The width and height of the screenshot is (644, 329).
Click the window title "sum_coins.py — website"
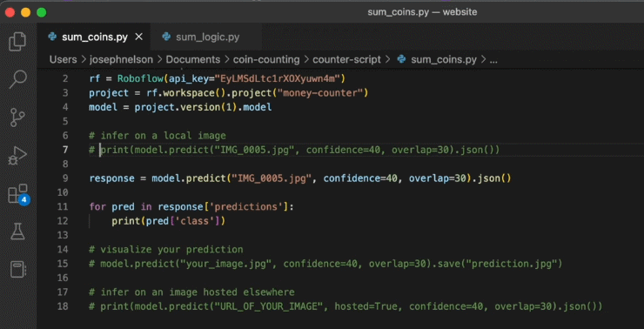click(422, 12)
